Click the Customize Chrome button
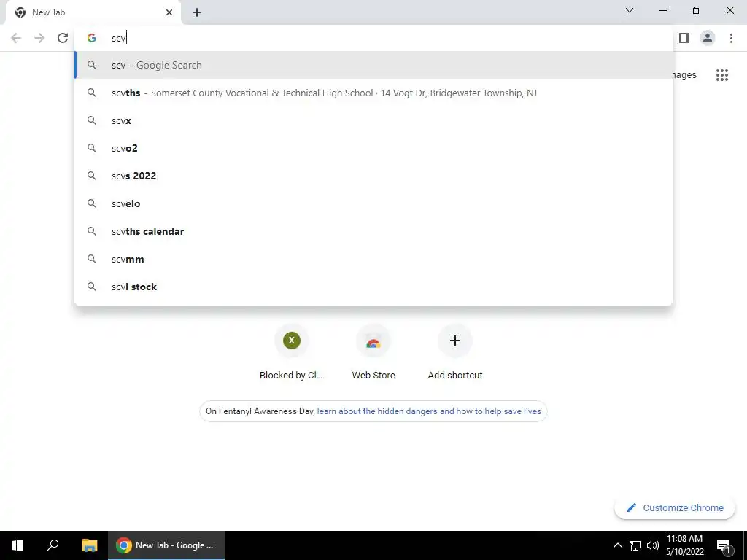747x560 pixels. [675, 508]
